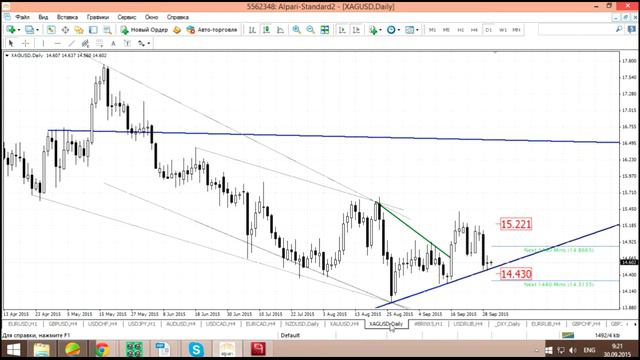
Task: Toggle the Data Window crosshair-target icon
Action: tap(65, 30)
